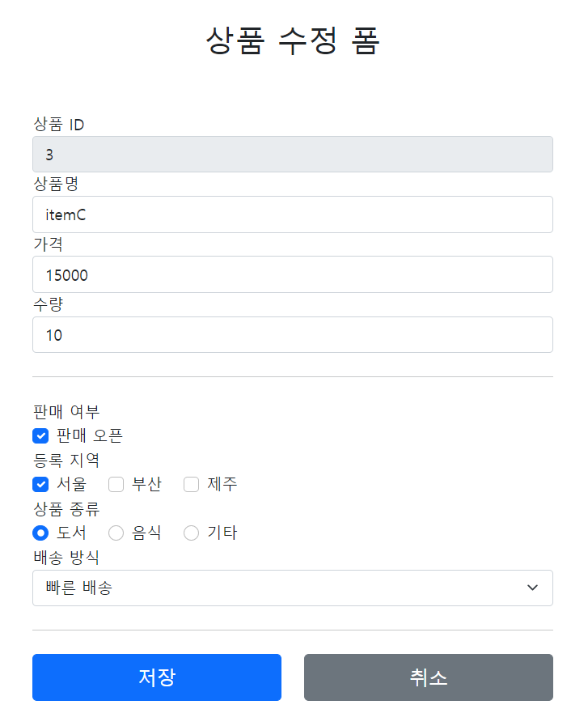This screenshot has width=588, height=709.
Task: Uncheck the 판매 오픈 checkbox
Action: click(40, 435)
